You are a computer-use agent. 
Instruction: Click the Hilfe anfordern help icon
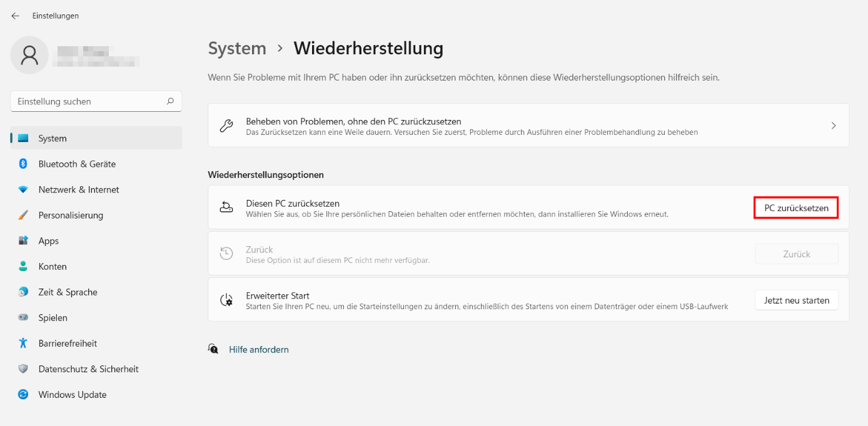[x=213, y=349]
